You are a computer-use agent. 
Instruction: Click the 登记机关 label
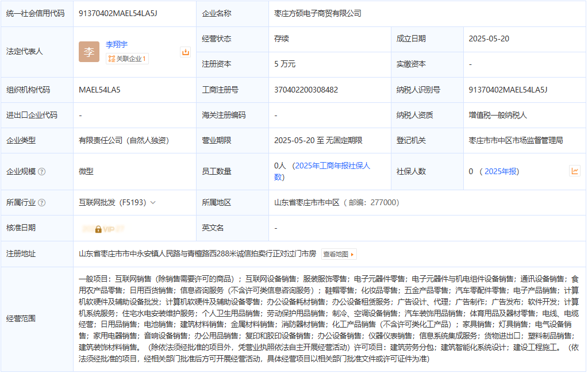411,141
